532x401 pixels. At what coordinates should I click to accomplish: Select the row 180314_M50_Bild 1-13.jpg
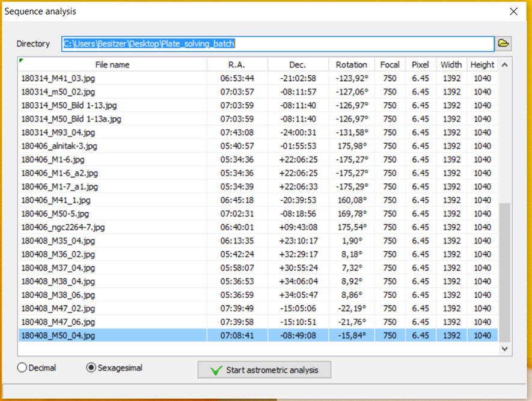(258, 105)
